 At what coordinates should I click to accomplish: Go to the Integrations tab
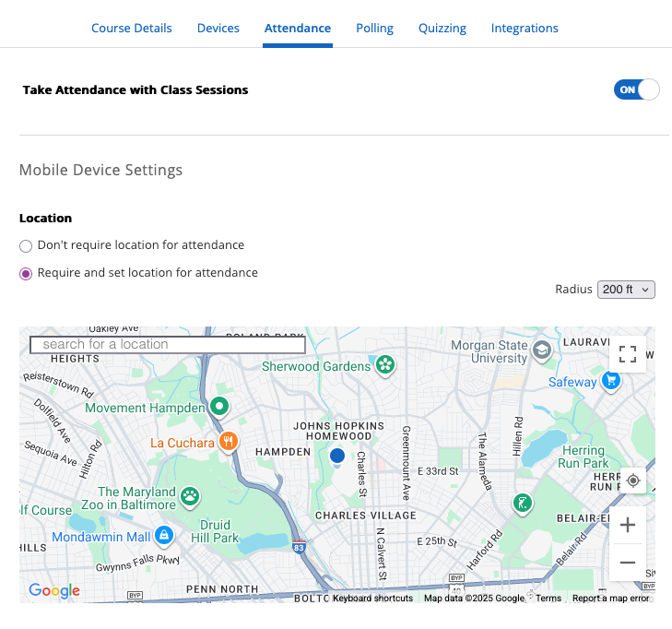(525, 28)
